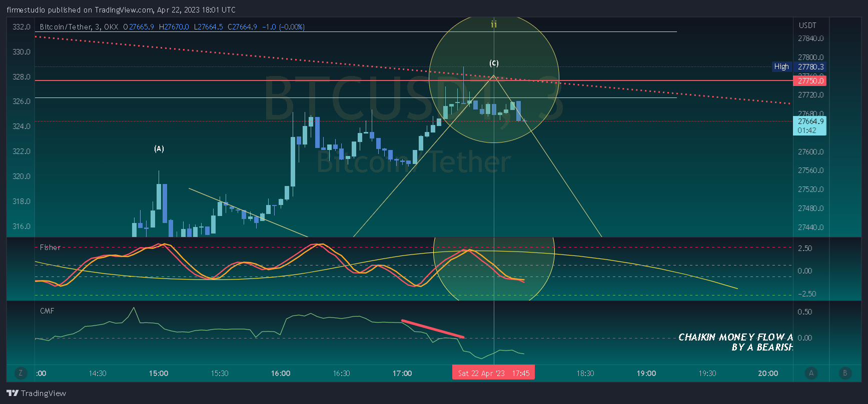Click the 17:00 time axis label
Viewport: 868px width, 404px height.
tap(402, 373)
